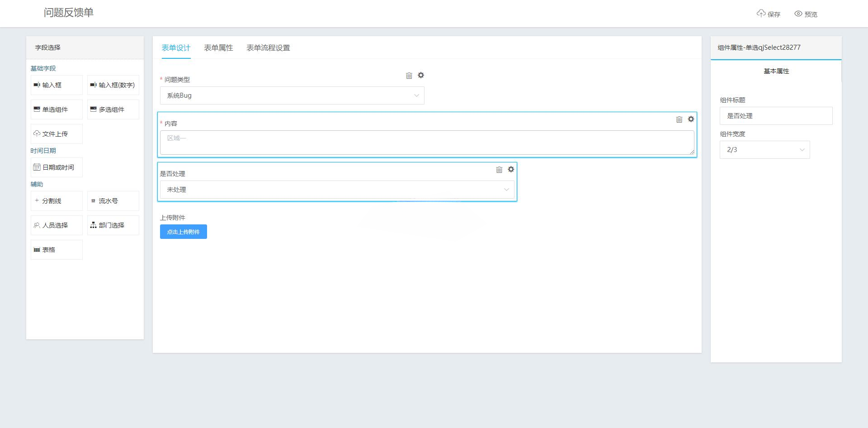Image resolution: width=868 pixels, height=428 pixels.
Task: Add a 流水号 serial number field
Action: click(113, 200)
